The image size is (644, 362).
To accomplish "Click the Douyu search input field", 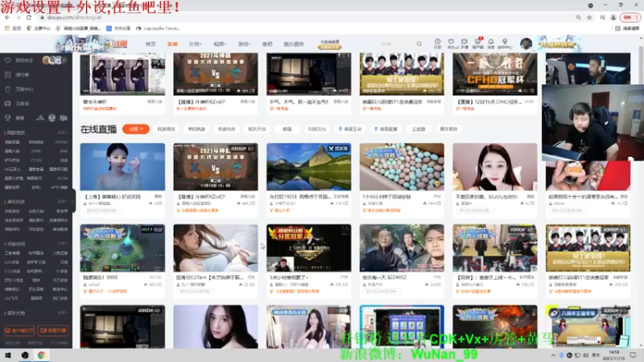I will pos(396,43).
